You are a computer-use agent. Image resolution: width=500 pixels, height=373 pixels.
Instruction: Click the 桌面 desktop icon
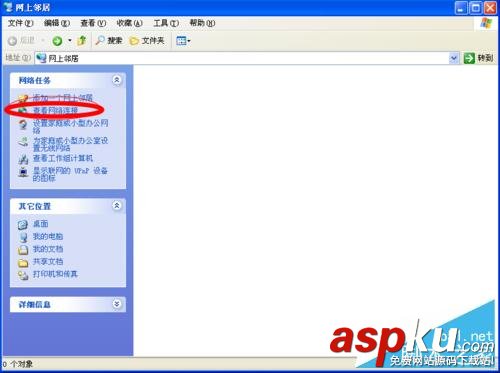click(x=23, y=225)
